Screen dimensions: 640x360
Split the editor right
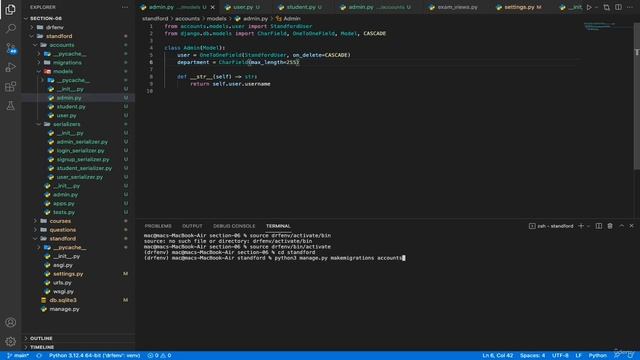[618, 7]
